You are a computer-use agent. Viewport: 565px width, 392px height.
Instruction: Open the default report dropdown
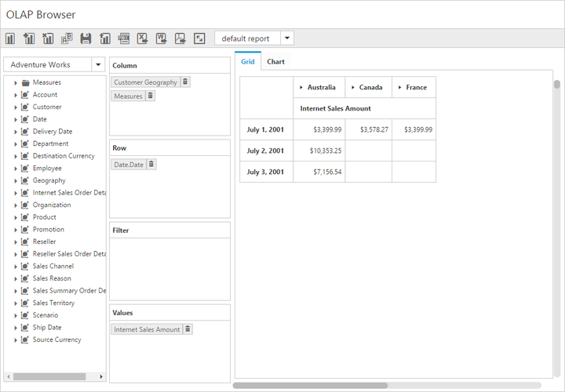286,38
